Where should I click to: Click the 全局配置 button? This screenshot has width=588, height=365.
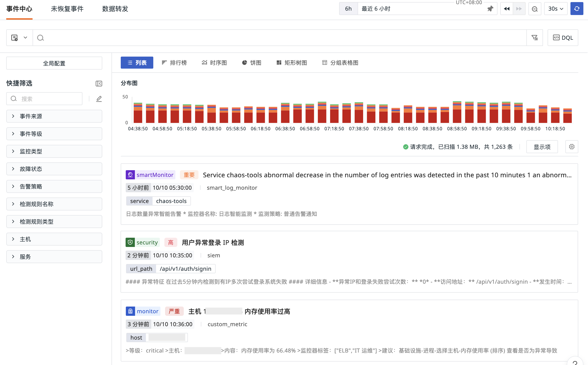(x=54, y=63)
